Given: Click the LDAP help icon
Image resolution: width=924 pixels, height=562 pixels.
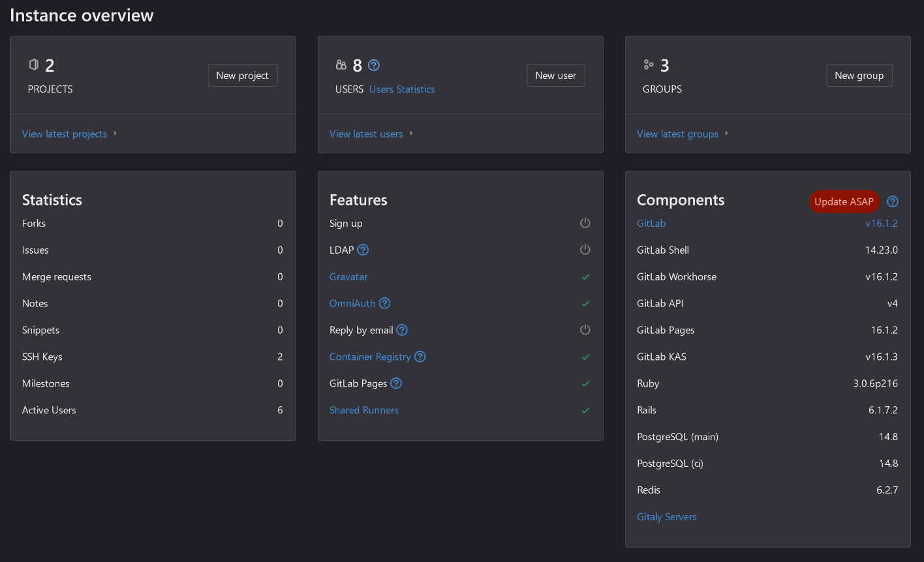Looking at the screenshot, I should [363, 250].
